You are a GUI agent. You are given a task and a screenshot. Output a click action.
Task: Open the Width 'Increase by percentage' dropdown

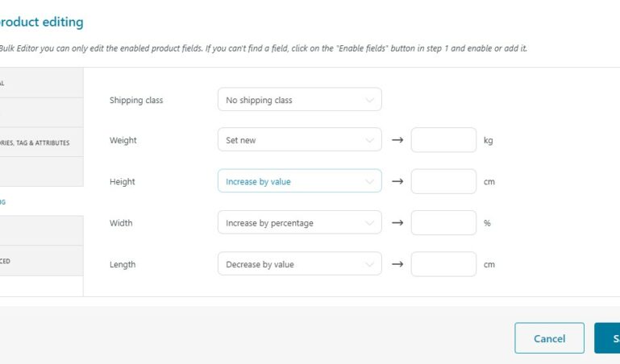click(300, 222)
